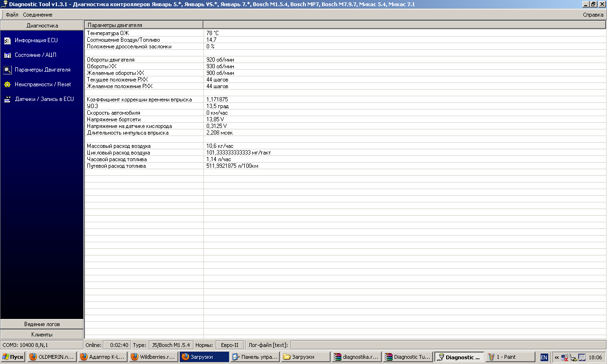Click the J5/Bosch M1.5.4 type field

(171, 345)
